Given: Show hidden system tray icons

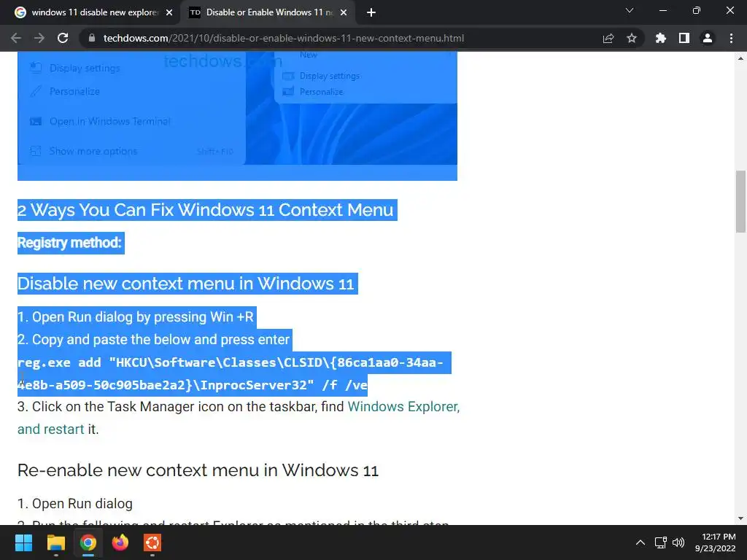Looking at the screenshot, I should point(640,542).
